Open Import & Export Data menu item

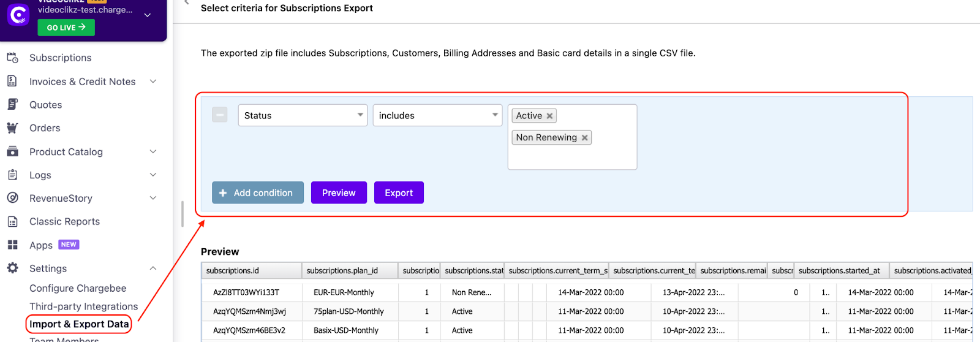(79, 324)
